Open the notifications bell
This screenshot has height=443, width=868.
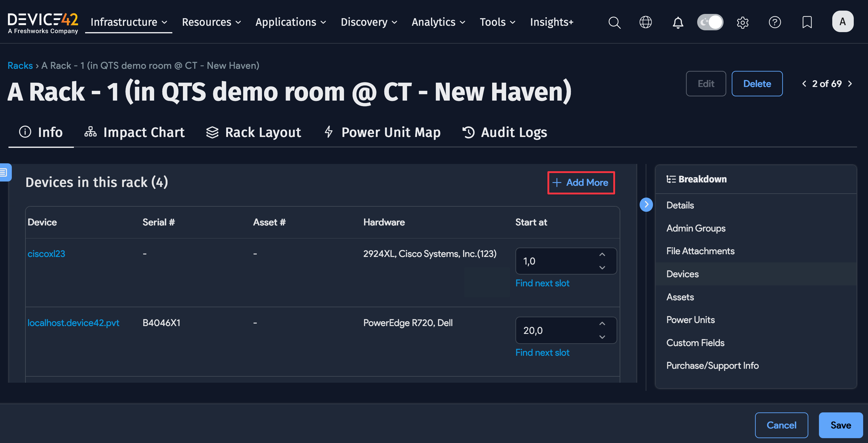pos(678,22)
